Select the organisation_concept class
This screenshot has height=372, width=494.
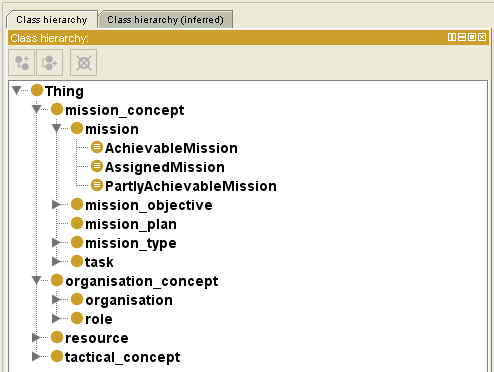(x=142, y=281)
